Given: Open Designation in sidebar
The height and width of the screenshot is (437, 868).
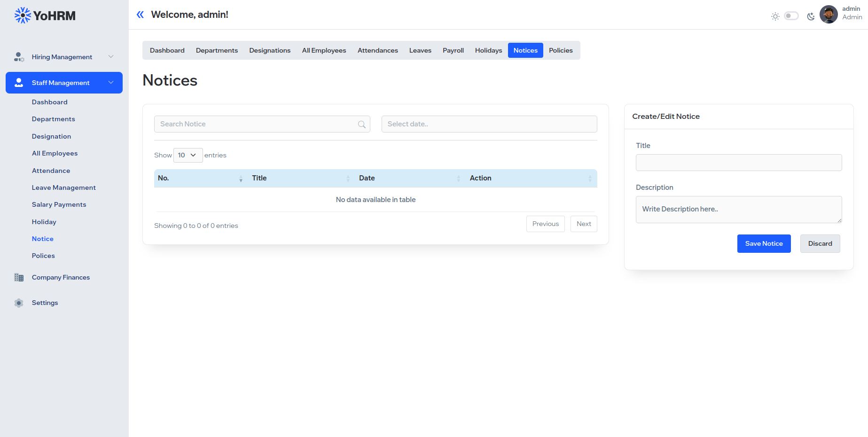Looking at the screenshot, I should [x=52, y=136].
